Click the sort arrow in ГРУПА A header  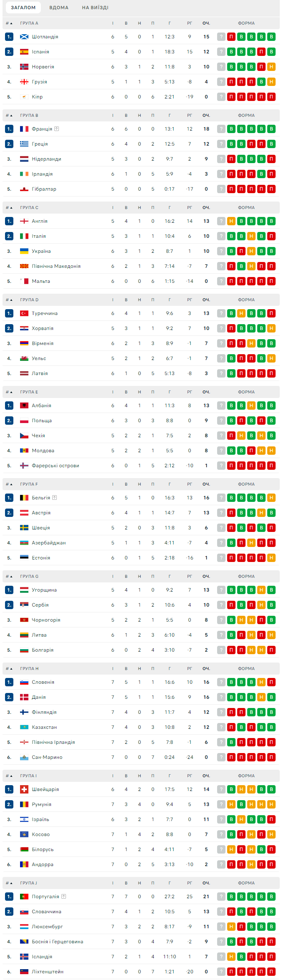point(11,23)
